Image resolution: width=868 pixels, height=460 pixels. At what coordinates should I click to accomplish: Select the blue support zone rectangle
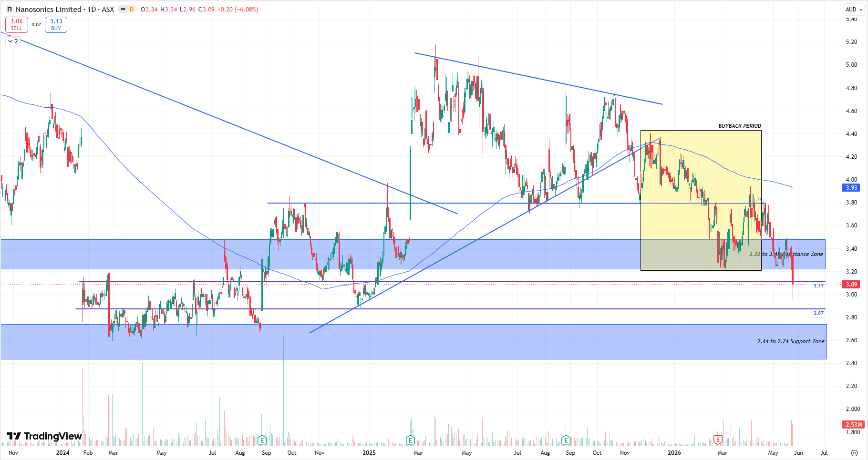[413, 342]
